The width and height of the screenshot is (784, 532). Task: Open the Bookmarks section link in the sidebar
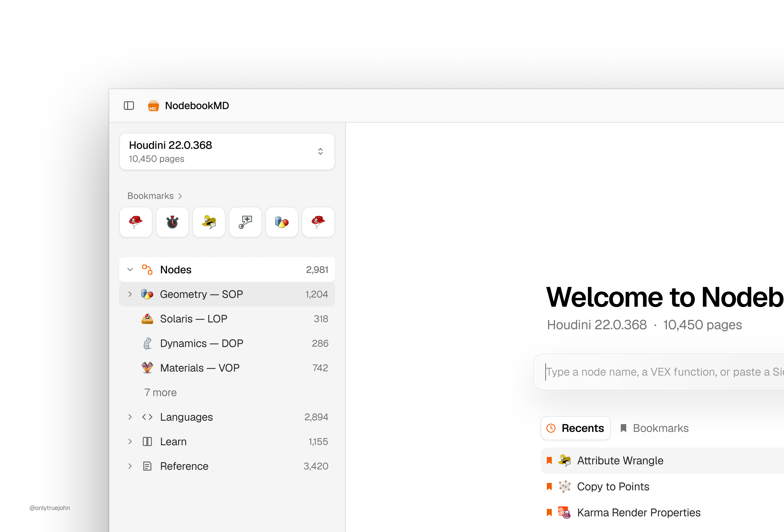click(x=155, y=196)
